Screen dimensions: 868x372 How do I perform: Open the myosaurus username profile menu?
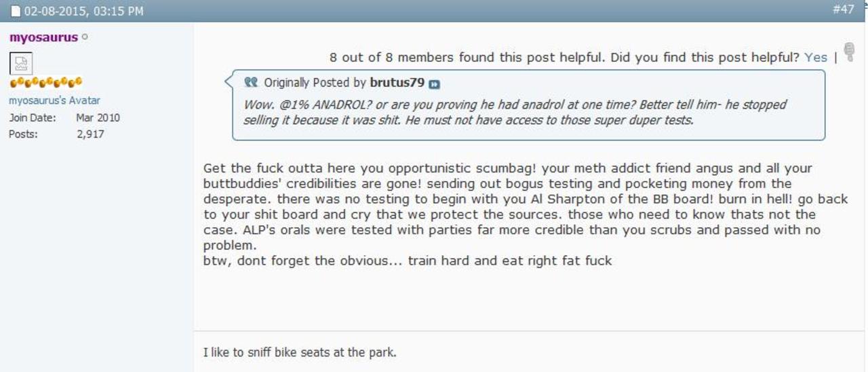click(43, 37)
